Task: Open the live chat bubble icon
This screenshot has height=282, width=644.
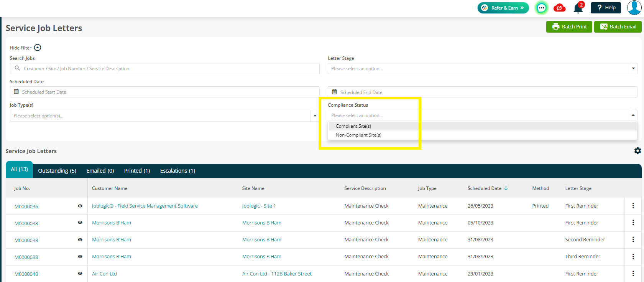Action: coord(541,8)
